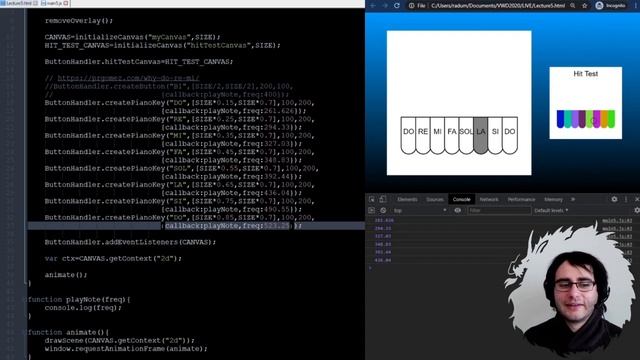
Task: Switch to the Memory tab
Action: click(x=553, y=199)
